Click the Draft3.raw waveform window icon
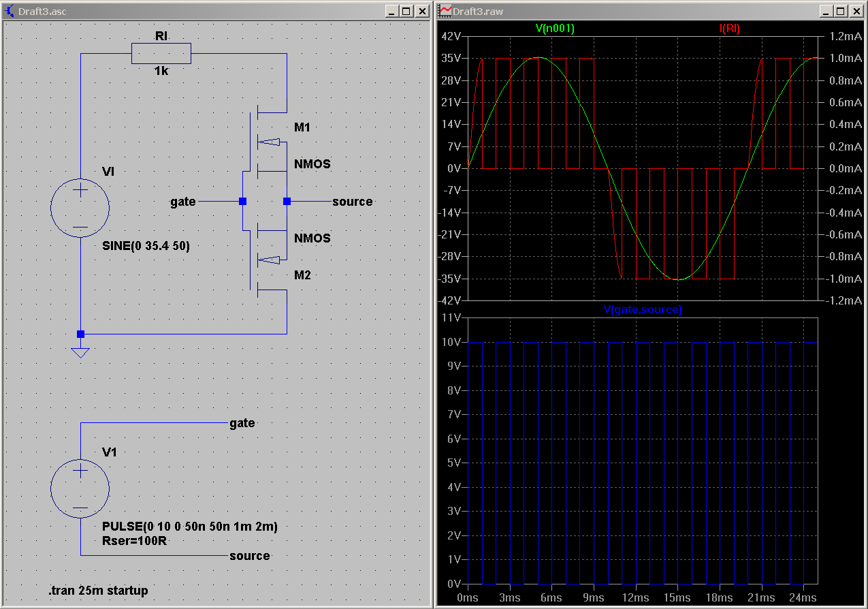 [445, 12]
